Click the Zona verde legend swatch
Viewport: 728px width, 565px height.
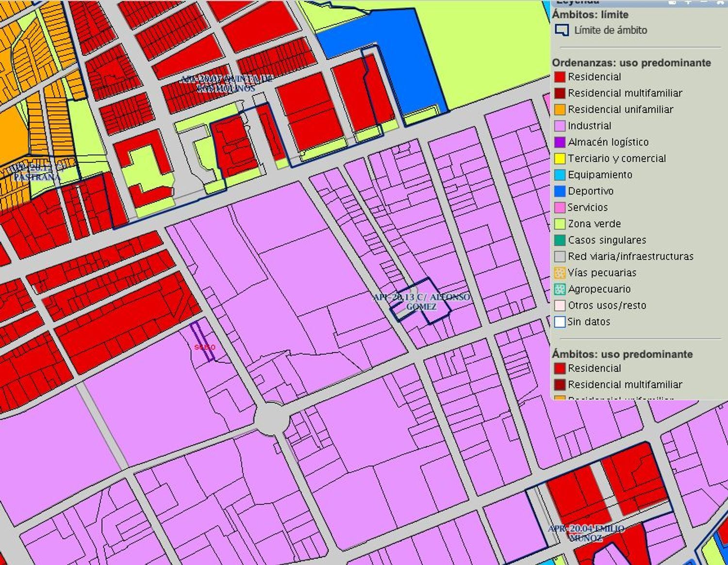(560, 224)
